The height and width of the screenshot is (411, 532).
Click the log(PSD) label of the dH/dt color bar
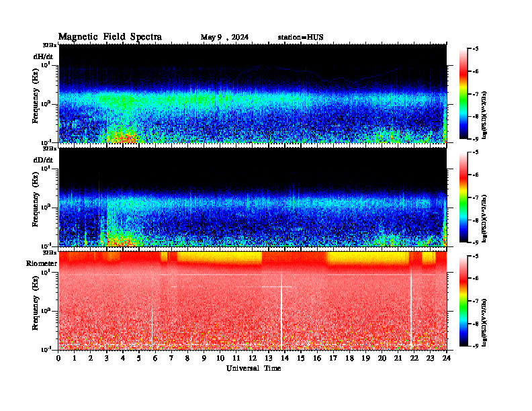(484, 115)
